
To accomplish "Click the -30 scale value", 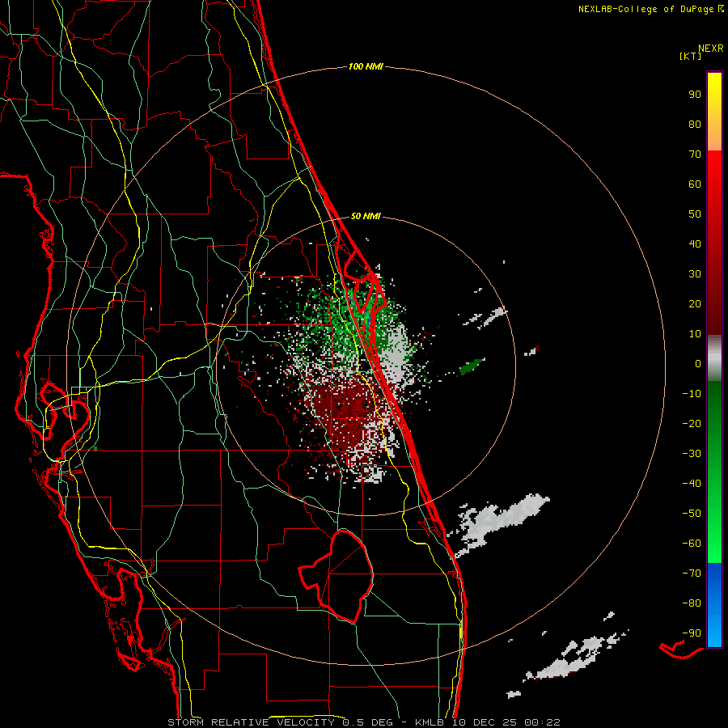I will click(692, 454).
